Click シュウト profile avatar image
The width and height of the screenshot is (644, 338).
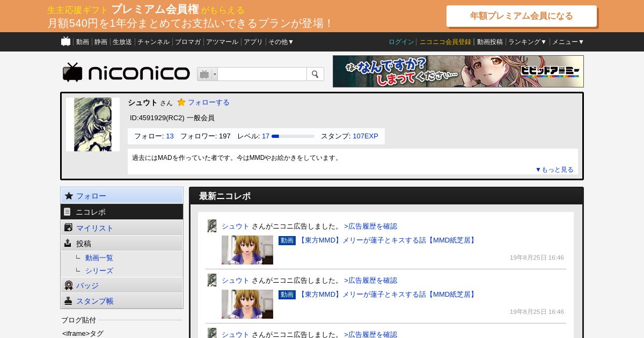[93, 124]
